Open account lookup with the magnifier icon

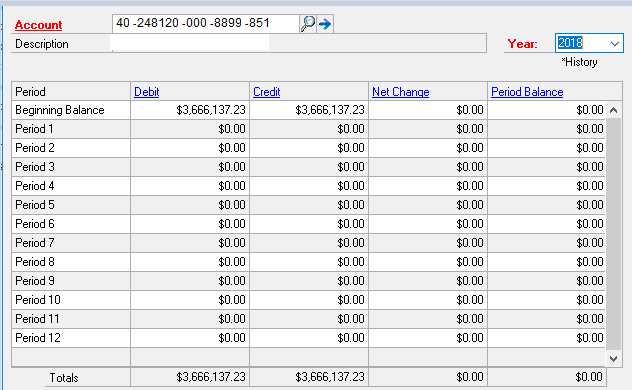tap(308, 24)
